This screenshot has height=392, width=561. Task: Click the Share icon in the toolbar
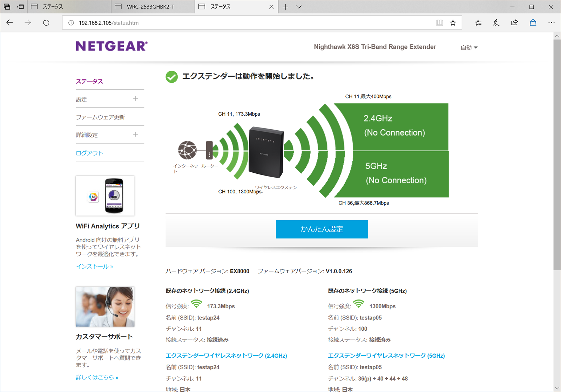coord(514,22)
